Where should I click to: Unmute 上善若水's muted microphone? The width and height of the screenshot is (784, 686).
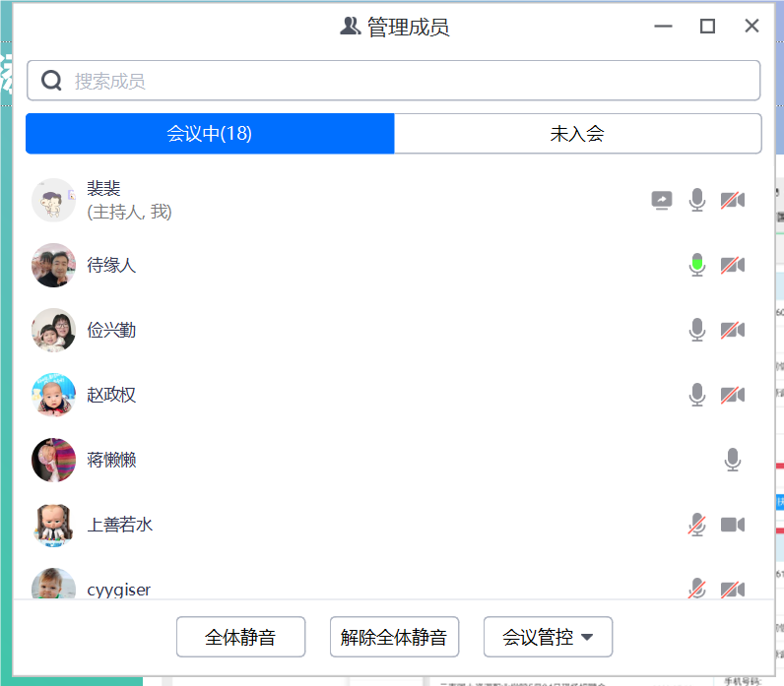(697, 525)
